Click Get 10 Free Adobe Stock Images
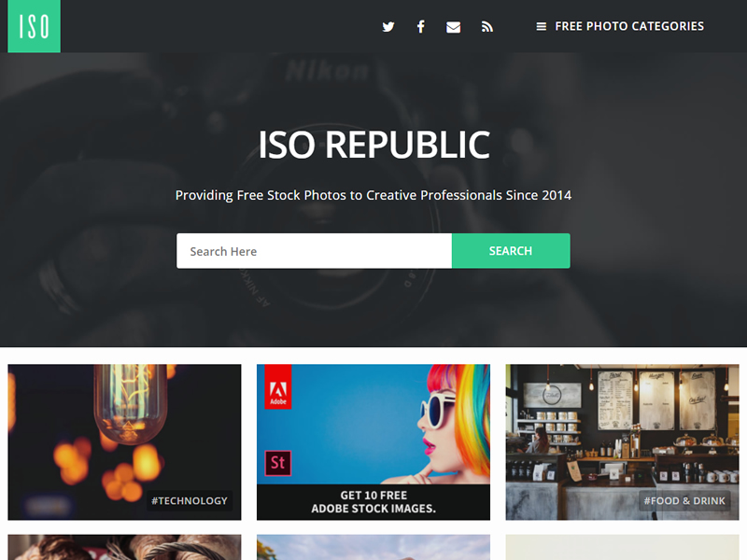This screenshot has width=747, height=560. coord(373,502)
